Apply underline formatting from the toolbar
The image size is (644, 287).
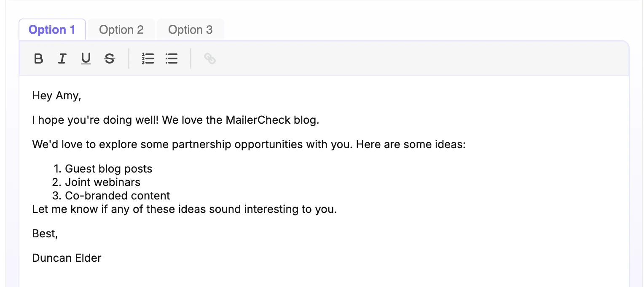(86, 58)
